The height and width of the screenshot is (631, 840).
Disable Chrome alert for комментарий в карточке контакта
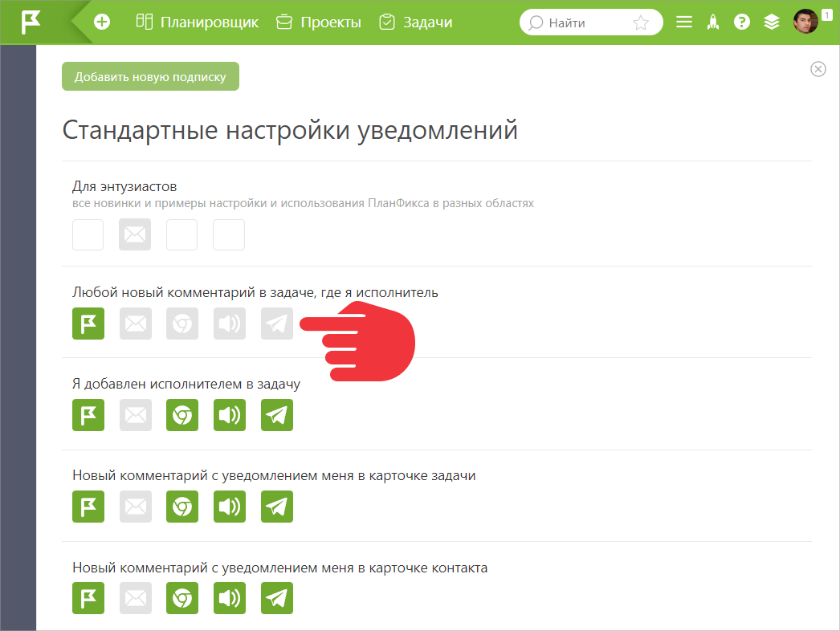click(182, 598)
